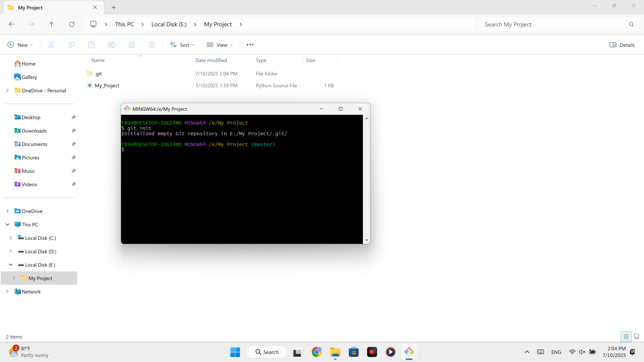
Task: Expand OneDrive - Personal tree node
Action: point(8,90)
